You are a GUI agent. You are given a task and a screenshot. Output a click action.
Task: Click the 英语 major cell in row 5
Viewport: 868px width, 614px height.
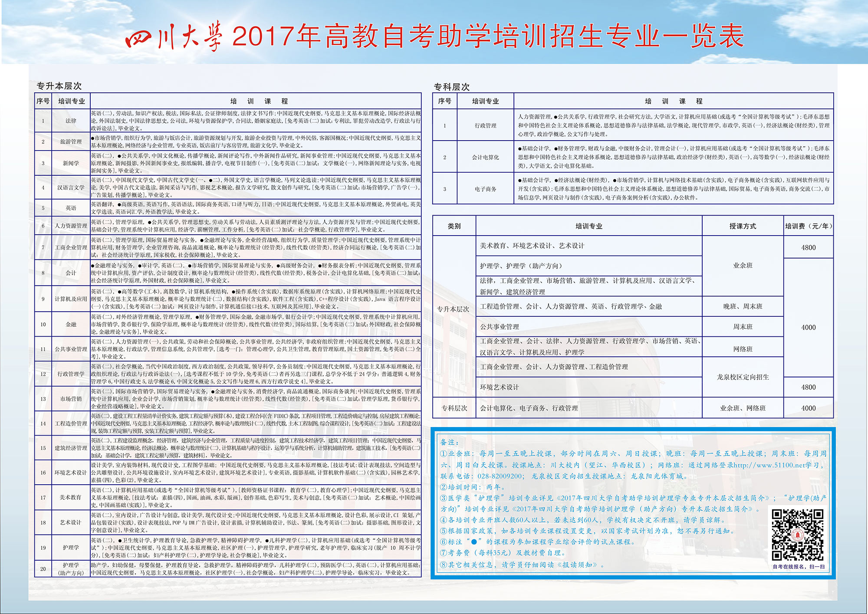pos(71,208)
